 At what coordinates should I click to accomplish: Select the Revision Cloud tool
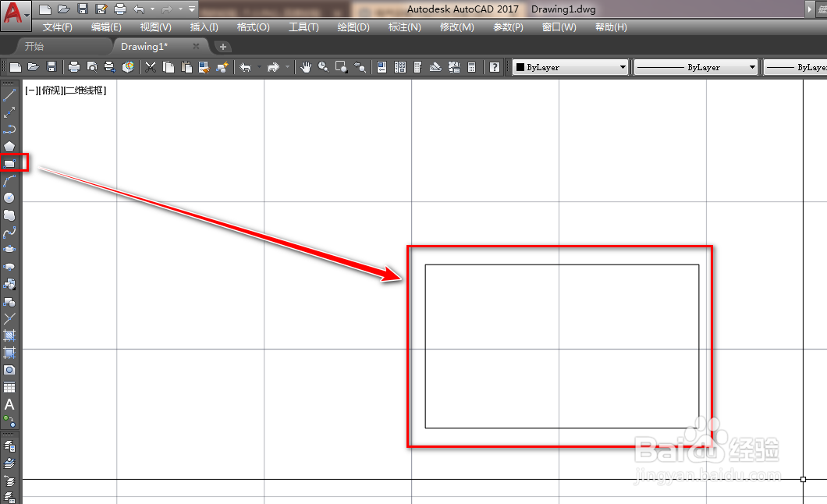9,215
